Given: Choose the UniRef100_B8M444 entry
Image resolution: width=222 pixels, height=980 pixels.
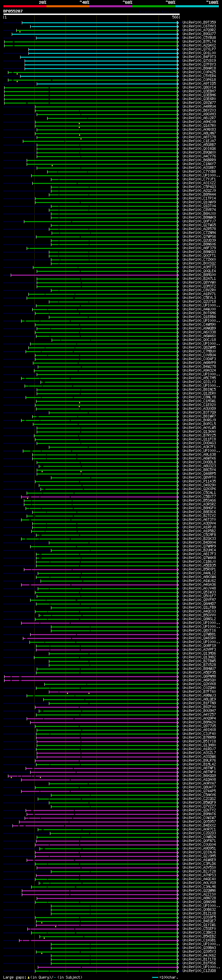Looking at the screenshot, I should pyautogui.click(x=199, y=194).
